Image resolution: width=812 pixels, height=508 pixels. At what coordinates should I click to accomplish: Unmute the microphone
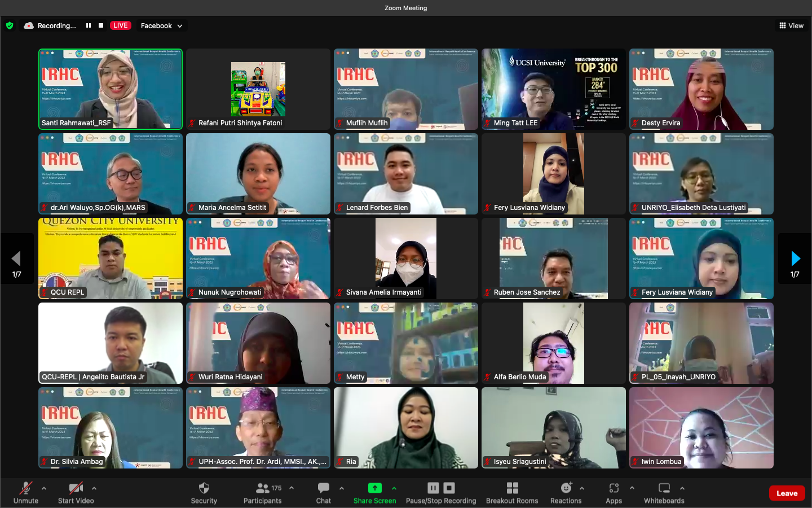[x=26, y=492]
